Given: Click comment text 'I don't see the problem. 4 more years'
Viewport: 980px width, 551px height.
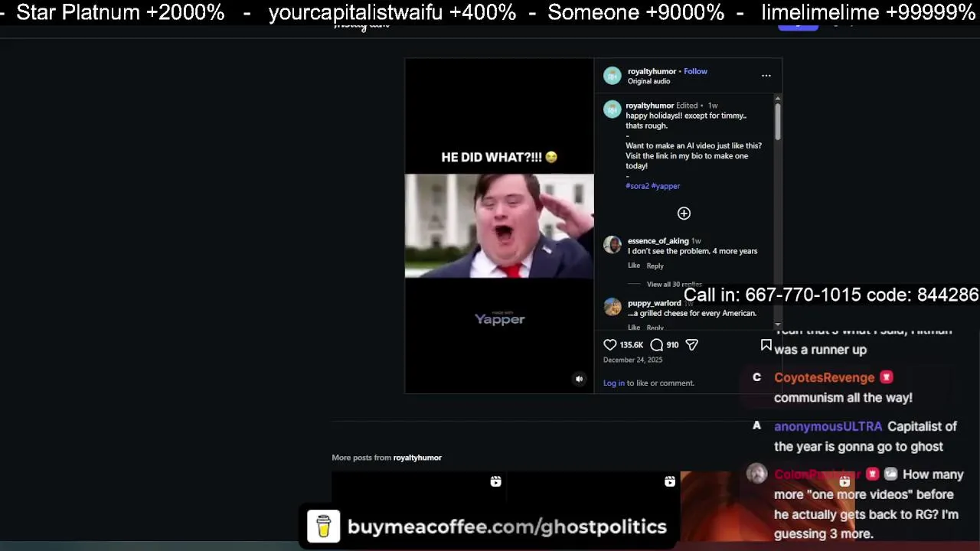Looking at the screenshot, I should tap(692, 251).
